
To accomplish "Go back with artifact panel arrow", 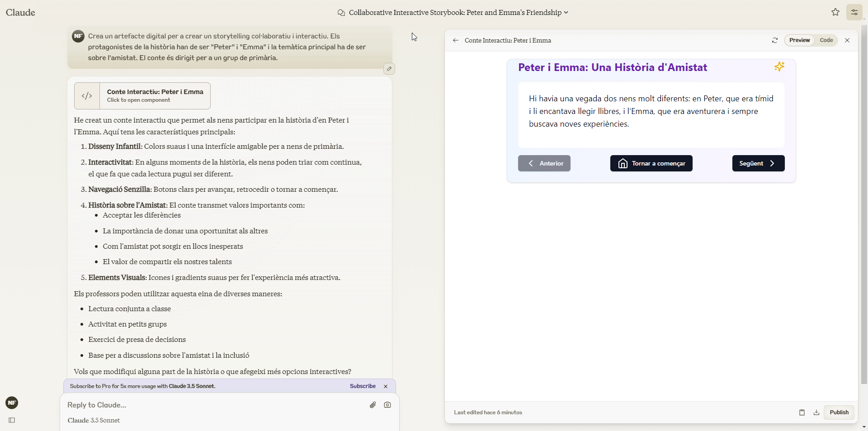I will (x=456, y=40).
